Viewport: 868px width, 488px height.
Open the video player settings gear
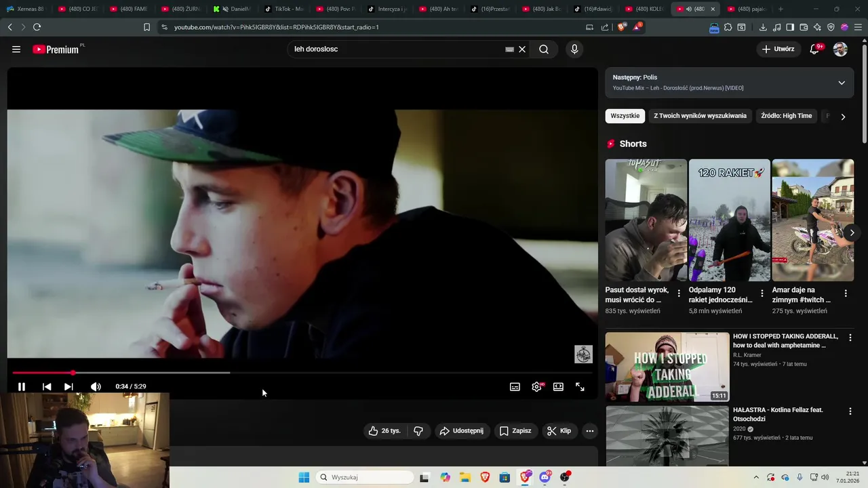click(x=536, y=386)
